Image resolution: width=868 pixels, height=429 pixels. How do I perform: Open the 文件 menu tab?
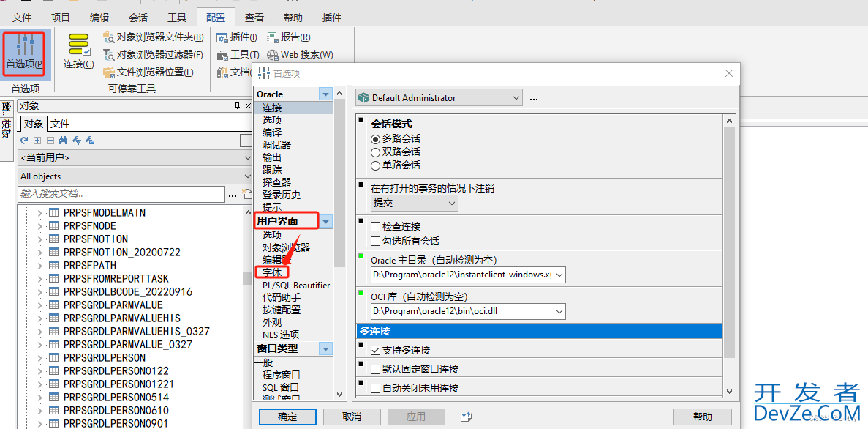click(22, 17)
